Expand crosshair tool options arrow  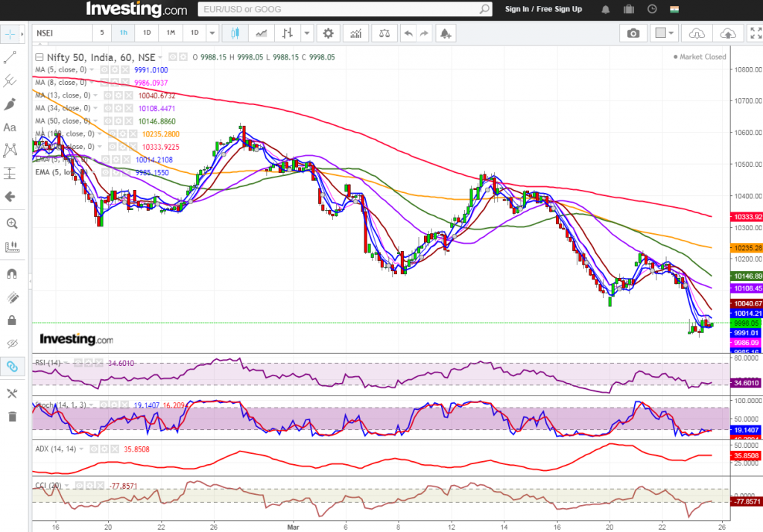pos(22,34)
